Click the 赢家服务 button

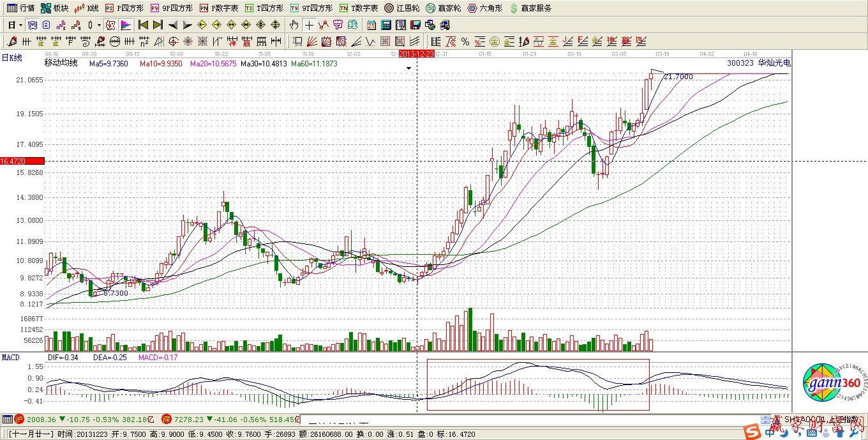tap(531, 8)
